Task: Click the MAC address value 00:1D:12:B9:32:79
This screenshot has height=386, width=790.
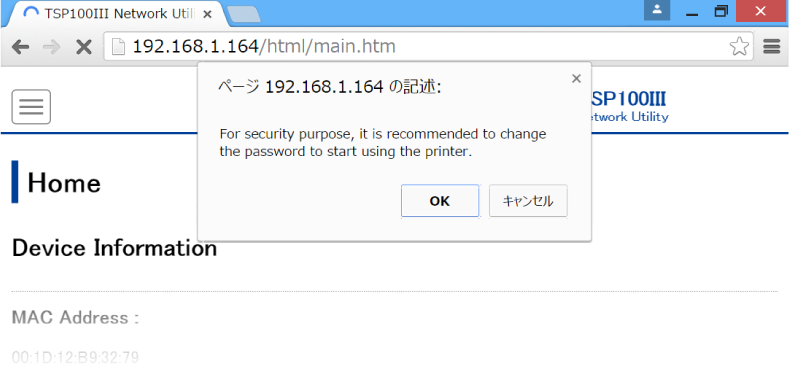Action: tap(75, 358)
